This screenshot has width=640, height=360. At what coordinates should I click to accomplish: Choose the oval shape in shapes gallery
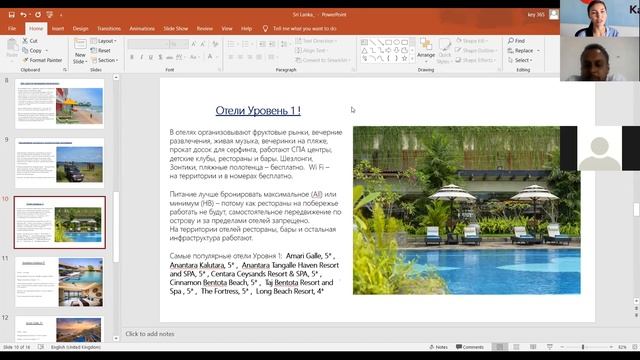point(396,42)
